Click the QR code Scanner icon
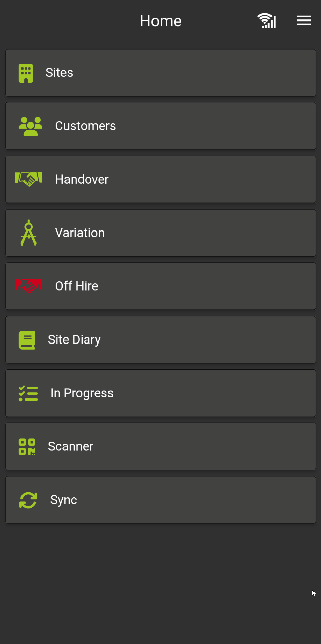Image resolution: width=321 pixels, height=644 pixels. [x=27, y=447]
